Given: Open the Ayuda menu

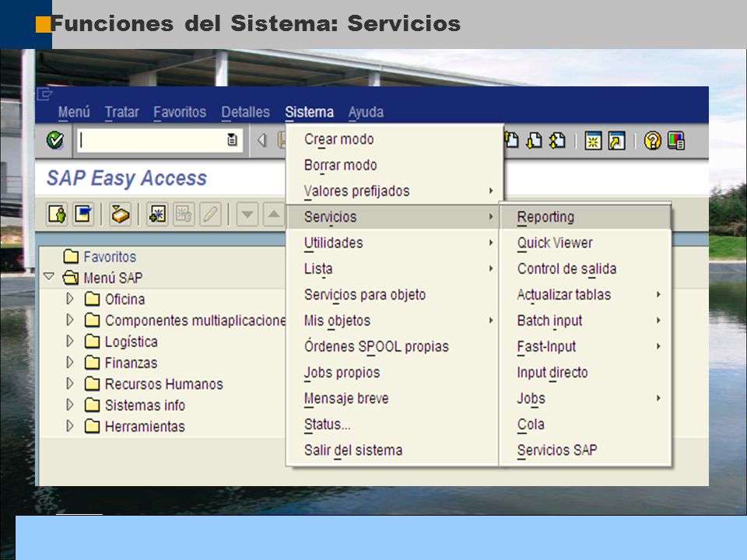Looking at the screenshot, I should 366,112.
